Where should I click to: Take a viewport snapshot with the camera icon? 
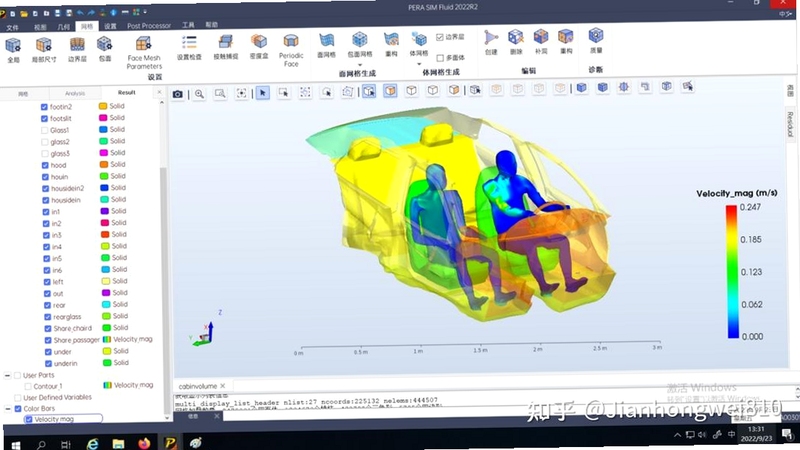click(x=178, y=94)
